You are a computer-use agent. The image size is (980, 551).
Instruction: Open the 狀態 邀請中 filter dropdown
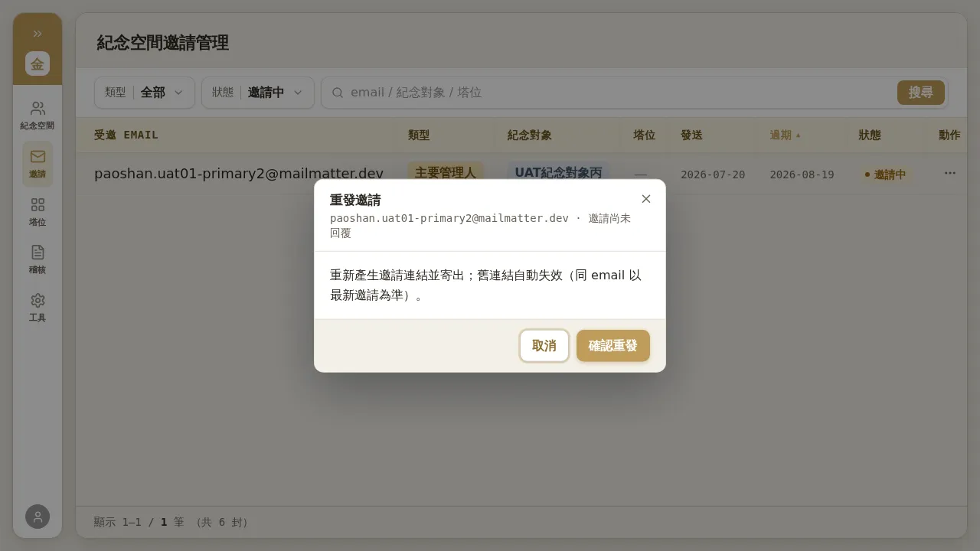[x=258, y=93]
